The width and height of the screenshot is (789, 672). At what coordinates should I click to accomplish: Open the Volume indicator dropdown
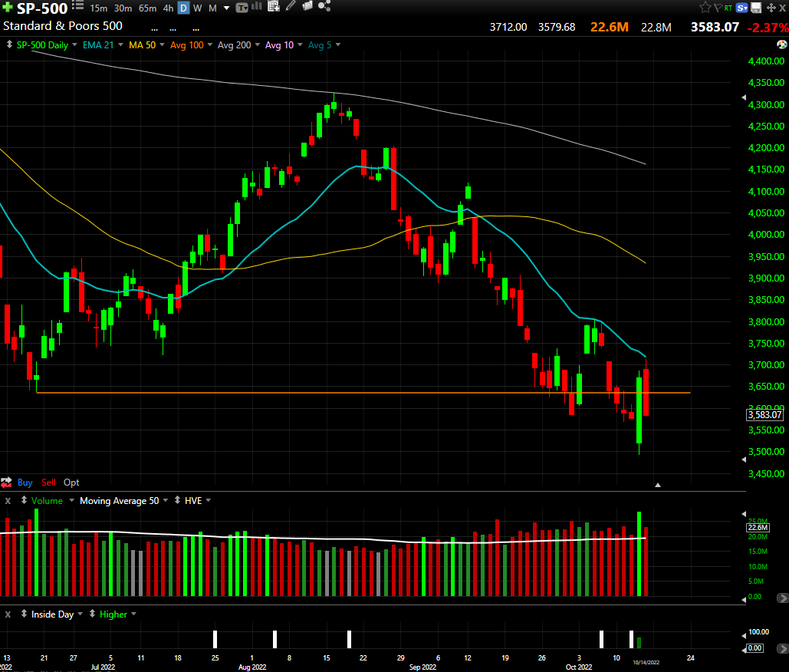point(71,500)
